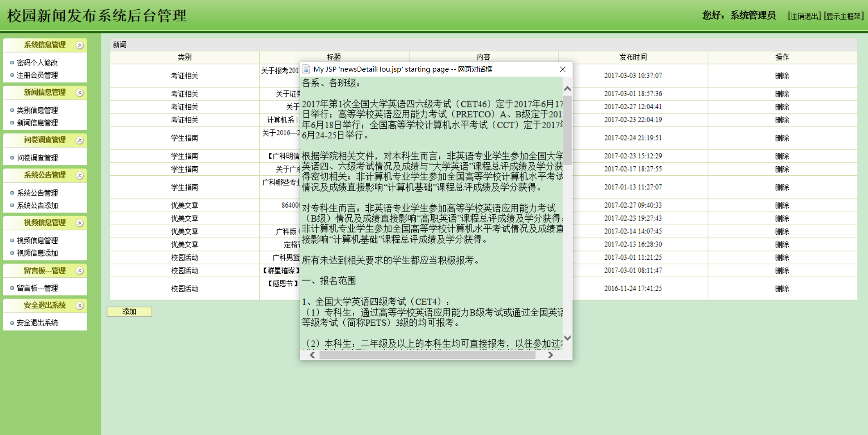This screenshot has width=868, height=435.
Task: Collapse the 安全退出系统 section arrow
Action: click(80, 305)
